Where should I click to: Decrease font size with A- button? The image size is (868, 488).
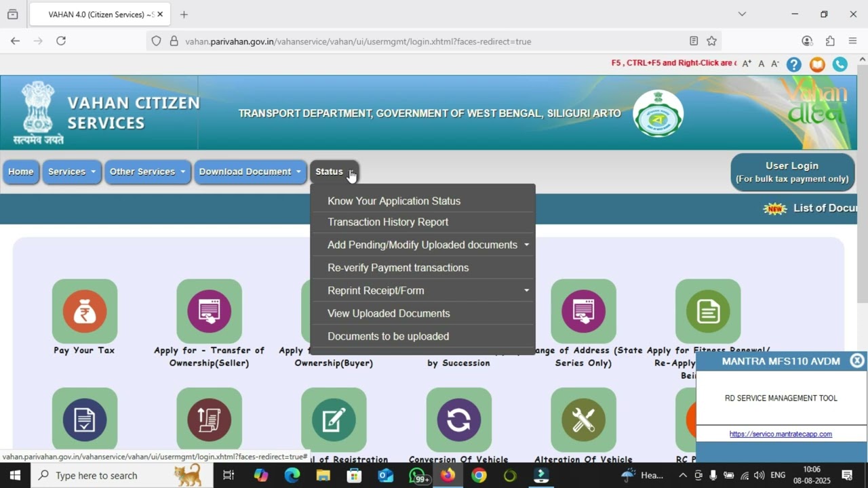775,64
